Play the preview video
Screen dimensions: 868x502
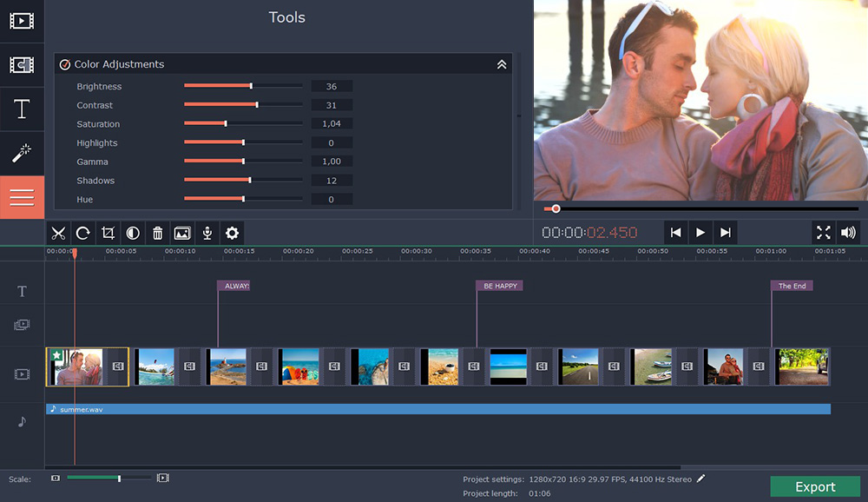tap(700, 233)
